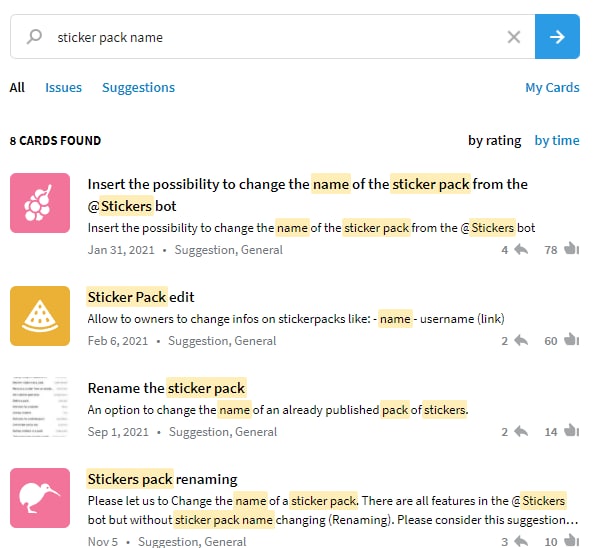Screen dimensions: 604x548
Task: Click reply arrow icon on Sticker Pack edit card
Action: point(521,340)
